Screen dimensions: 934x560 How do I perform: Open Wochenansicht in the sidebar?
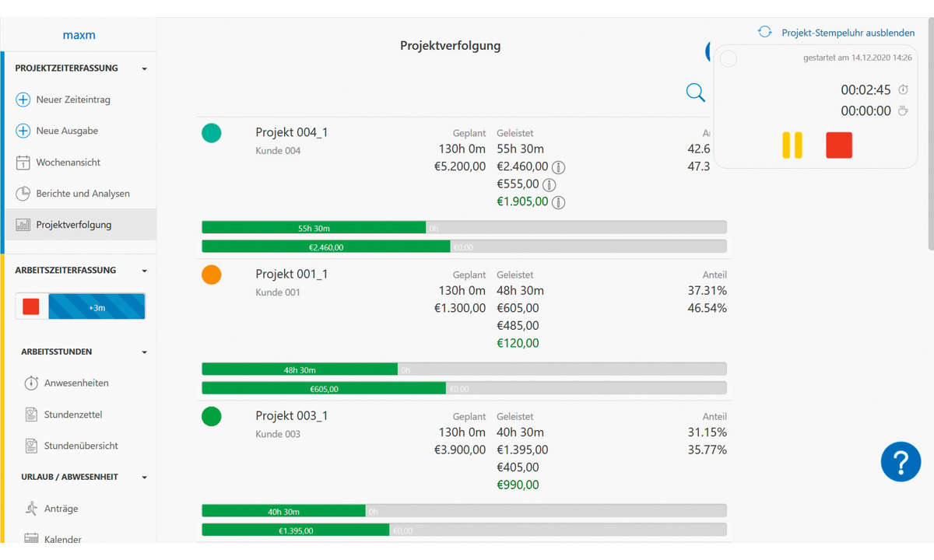click(68, 163)
